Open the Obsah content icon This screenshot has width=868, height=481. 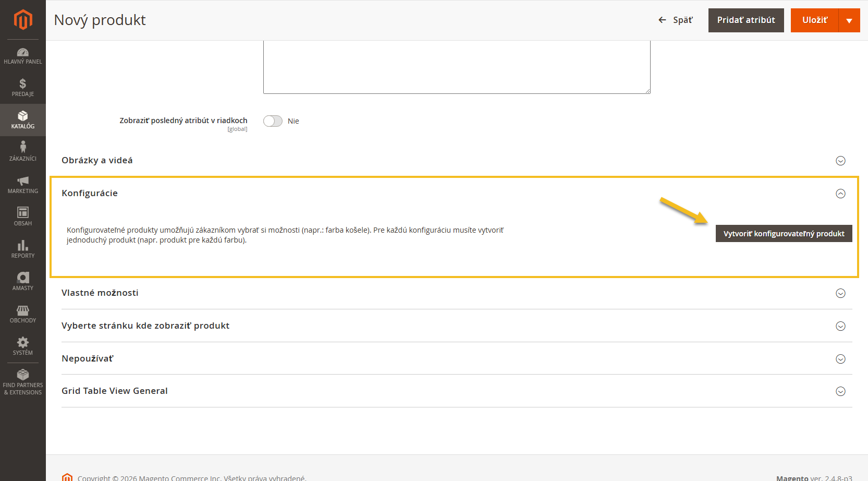coord(23,213)
